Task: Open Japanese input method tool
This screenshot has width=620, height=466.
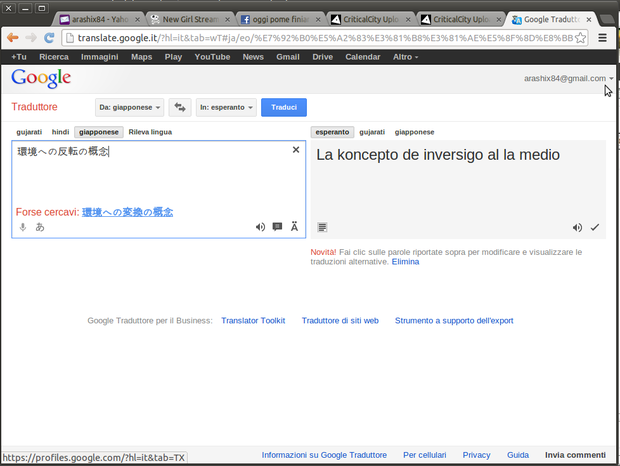Action: point(40,227)
